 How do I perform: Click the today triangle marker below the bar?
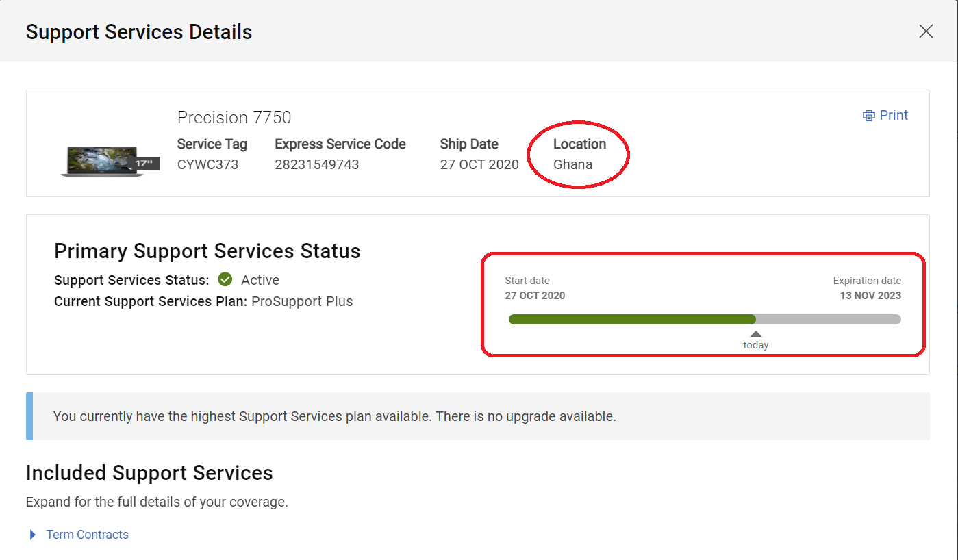pyautogui.click(x=756, y=334)
